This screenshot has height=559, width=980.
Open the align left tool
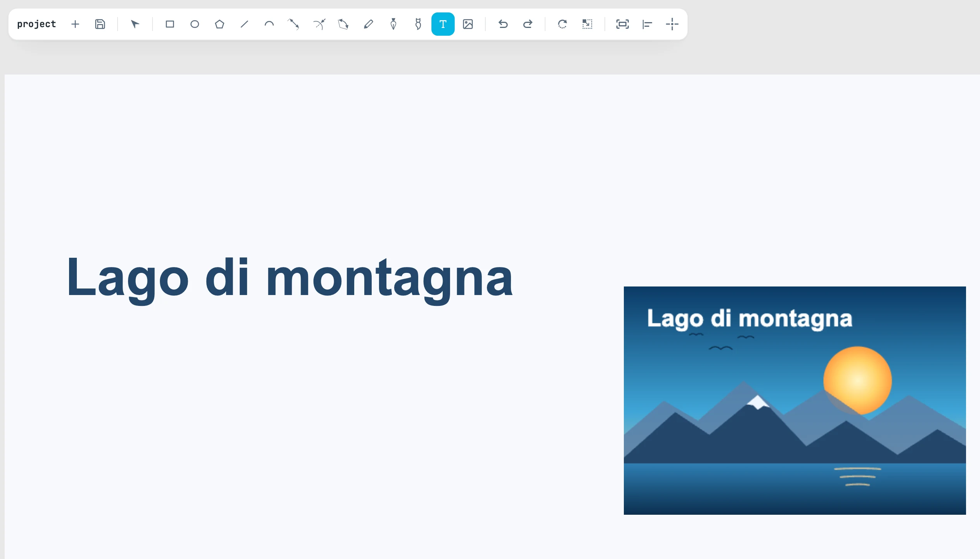point(647,24)
